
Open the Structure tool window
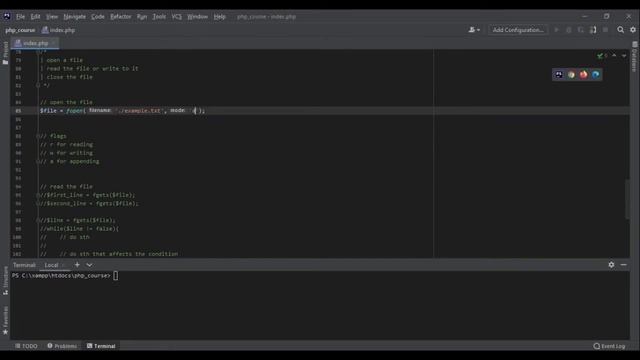pyautogui.click(x=5, y=280)
